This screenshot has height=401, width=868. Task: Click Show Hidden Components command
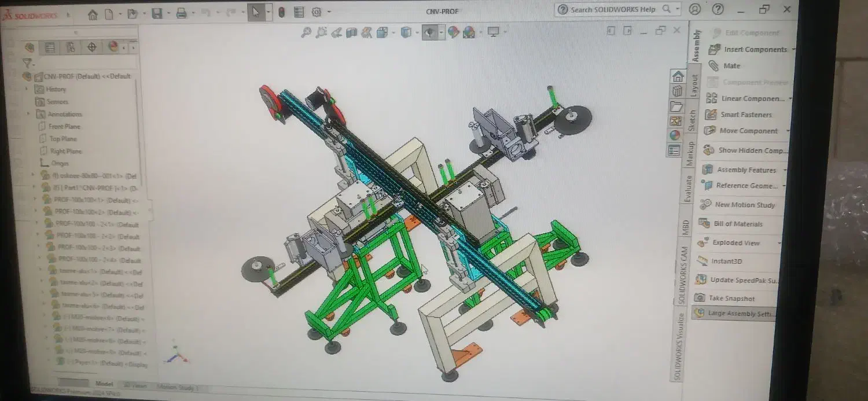coord(745,150)
